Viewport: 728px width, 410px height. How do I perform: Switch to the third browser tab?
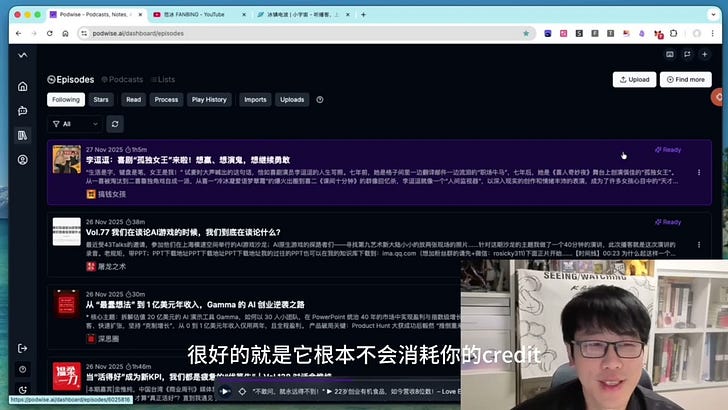tap(304, 15)
